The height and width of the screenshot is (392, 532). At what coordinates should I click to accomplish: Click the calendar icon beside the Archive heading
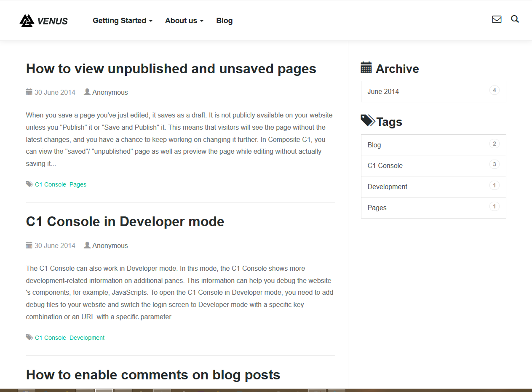[366, 68]
